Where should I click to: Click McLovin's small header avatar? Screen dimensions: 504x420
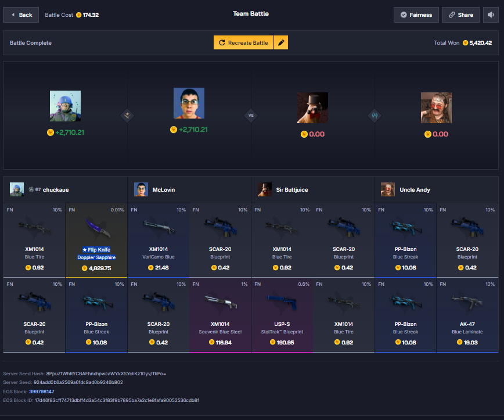[x=141, y=189]
